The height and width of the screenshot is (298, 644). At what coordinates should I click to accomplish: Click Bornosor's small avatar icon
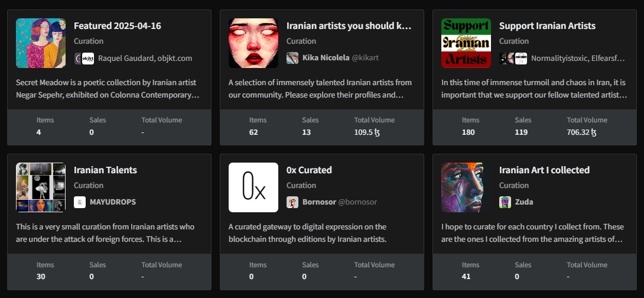coord(292,202)
